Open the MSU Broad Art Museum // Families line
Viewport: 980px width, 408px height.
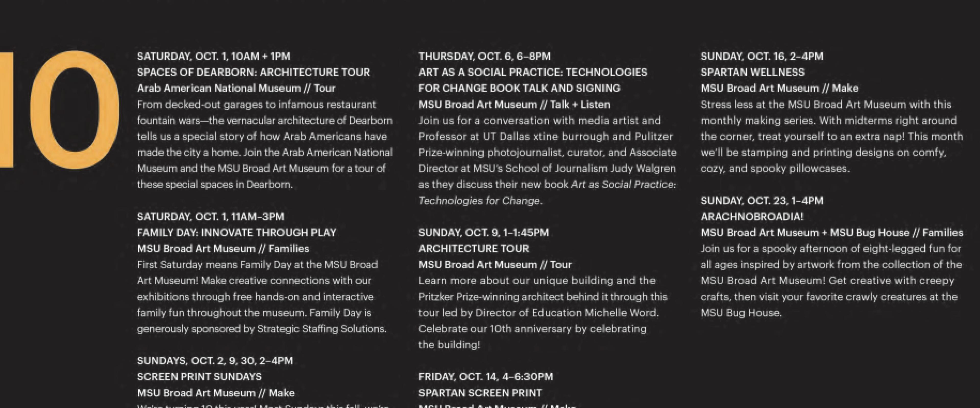tap(223, 249)
